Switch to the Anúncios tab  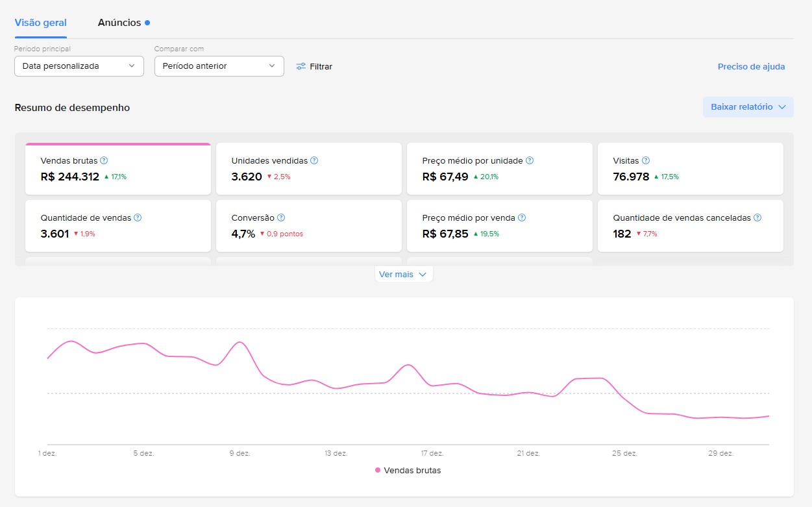[x=119, y=23]
